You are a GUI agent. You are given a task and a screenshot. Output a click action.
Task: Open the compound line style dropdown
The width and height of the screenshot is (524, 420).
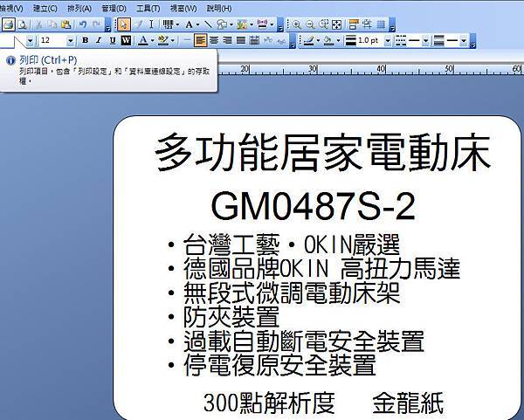464,41
